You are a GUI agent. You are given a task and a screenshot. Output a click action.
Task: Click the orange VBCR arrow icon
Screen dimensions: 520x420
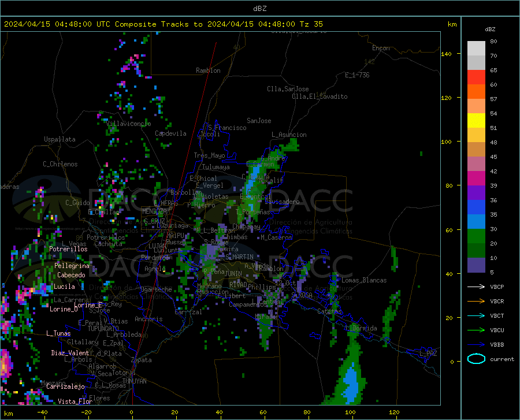coord(476,302)
